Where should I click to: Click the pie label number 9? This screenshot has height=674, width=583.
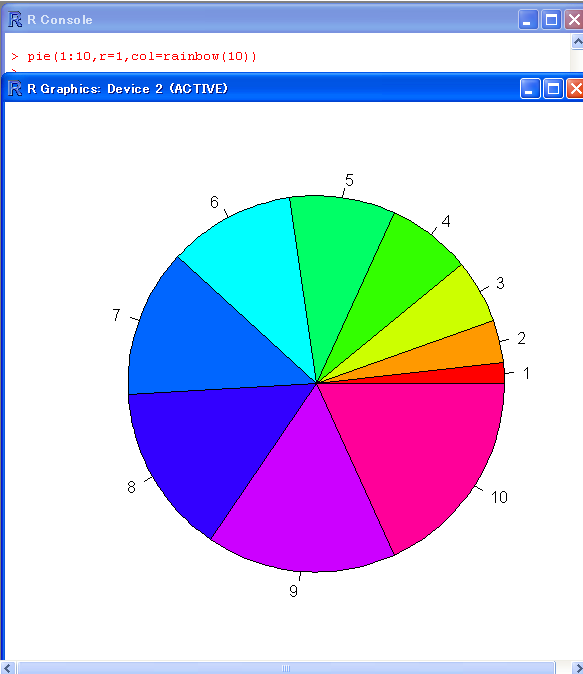coord(294,591)
